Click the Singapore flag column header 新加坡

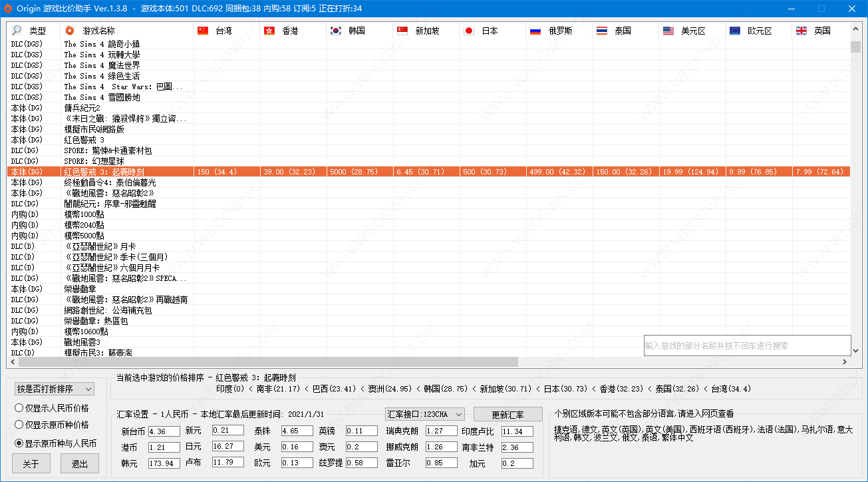point(426,31)
